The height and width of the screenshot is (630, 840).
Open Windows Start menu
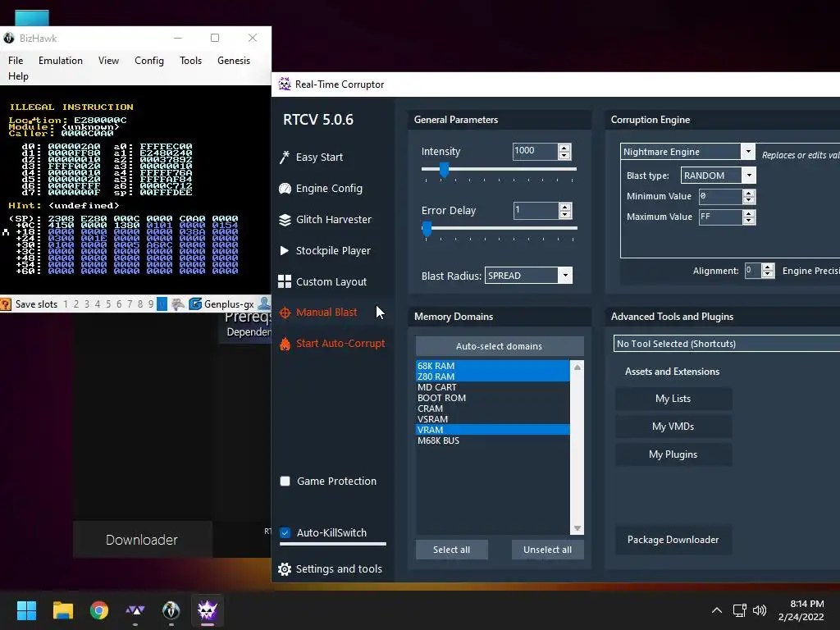[26, 610]
